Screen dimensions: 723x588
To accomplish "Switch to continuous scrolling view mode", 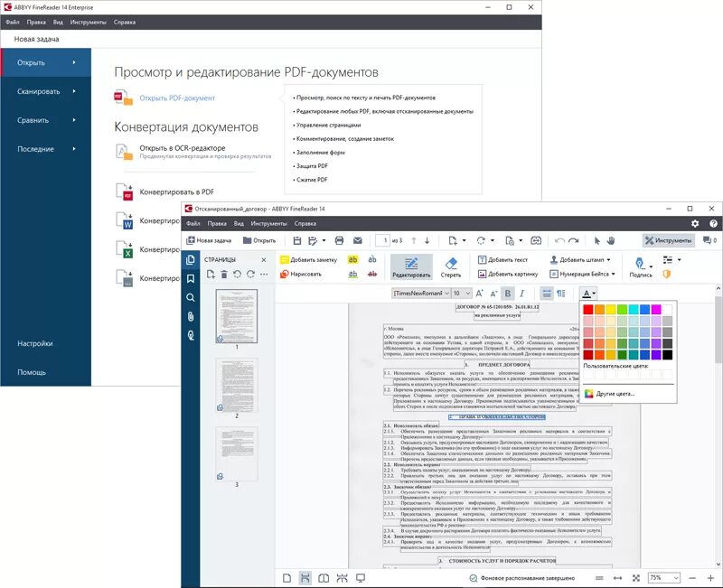I will [x=305, y=578].
